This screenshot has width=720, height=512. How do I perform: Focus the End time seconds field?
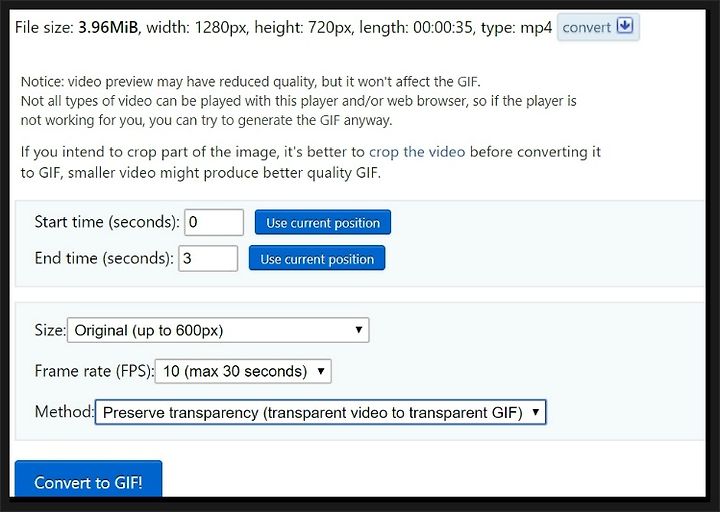pos(208,259)
